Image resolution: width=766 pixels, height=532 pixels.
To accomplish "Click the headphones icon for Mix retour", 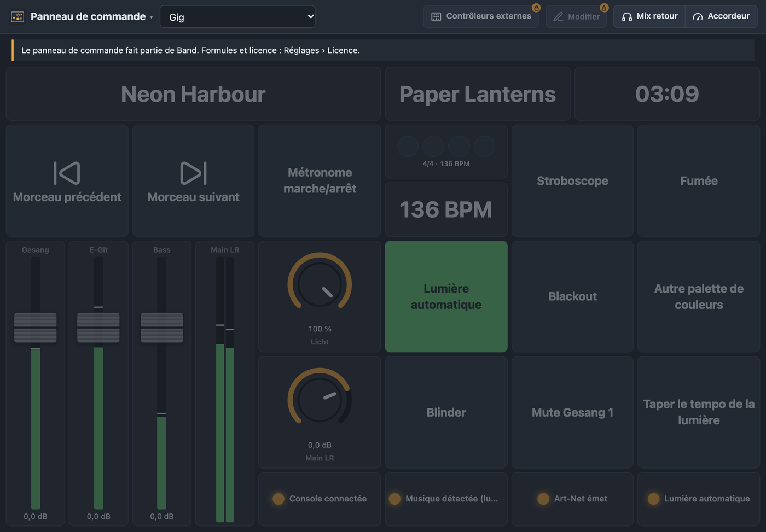I will [x=627, y=17].
